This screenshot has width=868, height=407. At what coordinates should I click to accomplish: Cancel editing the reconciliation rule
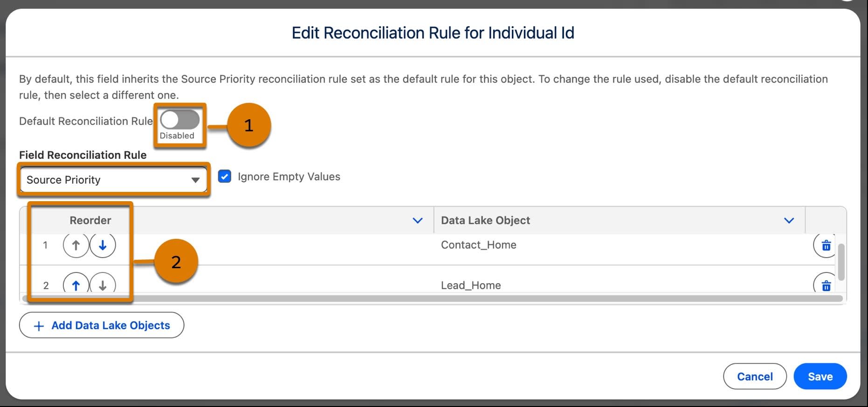click(755, 376)
